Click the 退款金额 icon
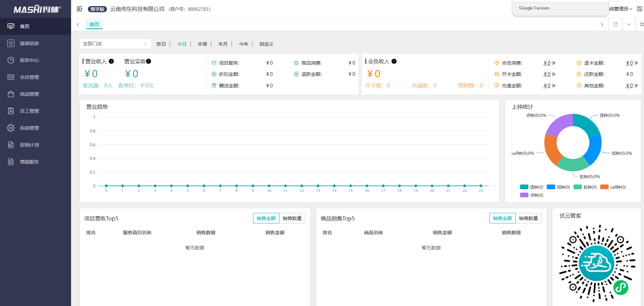 (296, 74)
